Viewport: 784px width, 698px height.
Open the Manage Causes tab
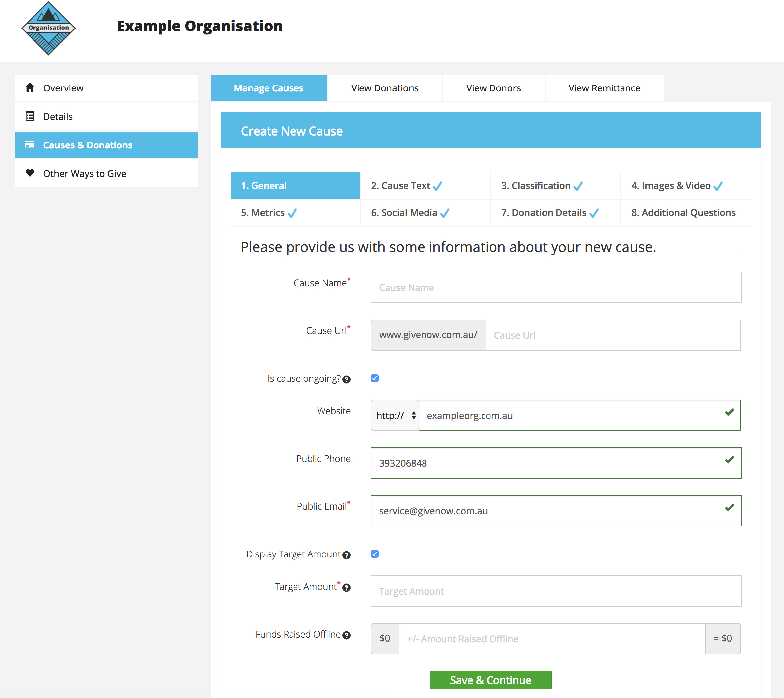pyautogui.click(x=269, y=88)
